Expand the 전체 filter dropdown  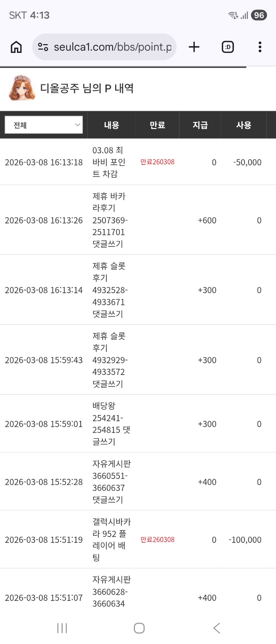[44, 125]
